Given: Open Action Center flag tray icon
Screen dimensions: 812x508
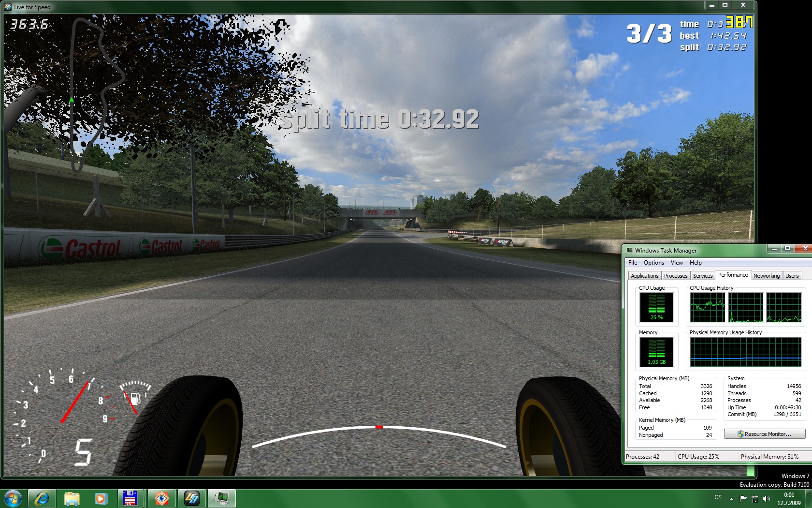Looking at the screenshot, I should coord(743,498).
